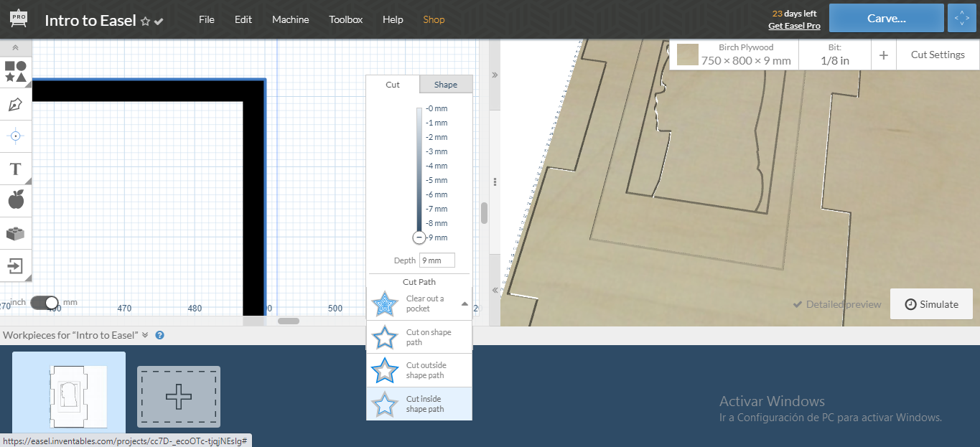Click the Cut depth slider handle
This screenshot has height=447, width=980.
pyautogui.click(x=419, y=237)
